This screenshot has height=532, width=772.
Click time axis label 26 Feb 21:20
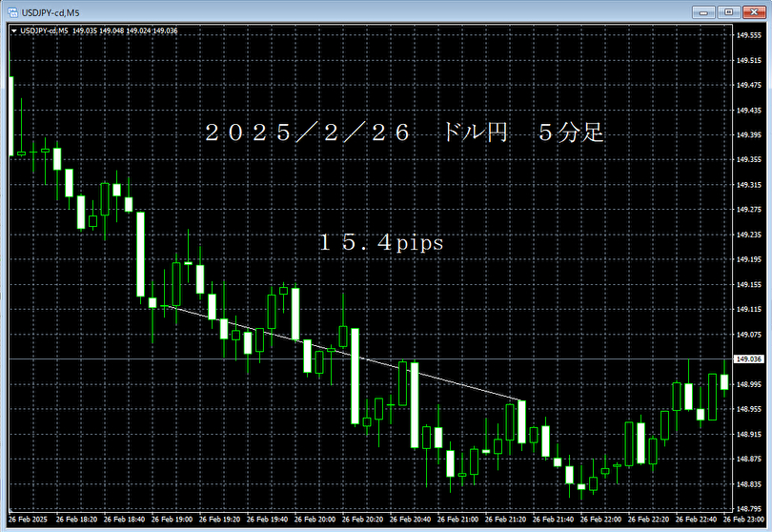(506, 520)
